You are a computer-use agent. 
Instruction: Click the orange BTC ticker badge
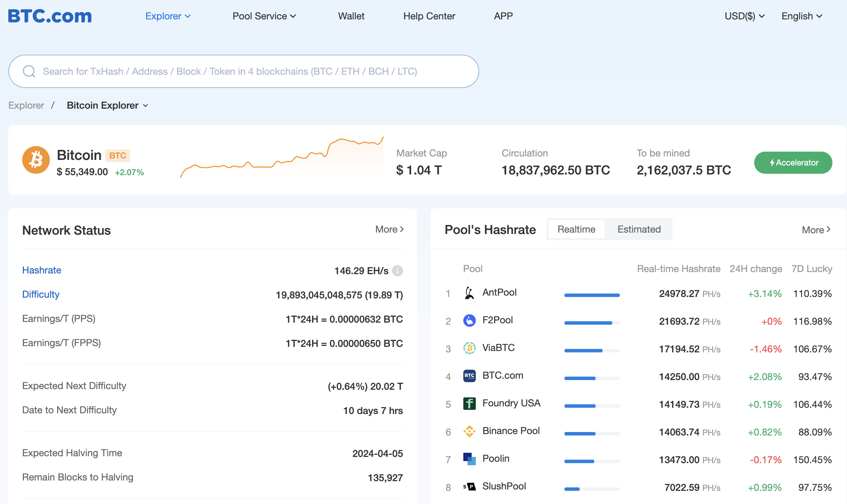(118, 155)
